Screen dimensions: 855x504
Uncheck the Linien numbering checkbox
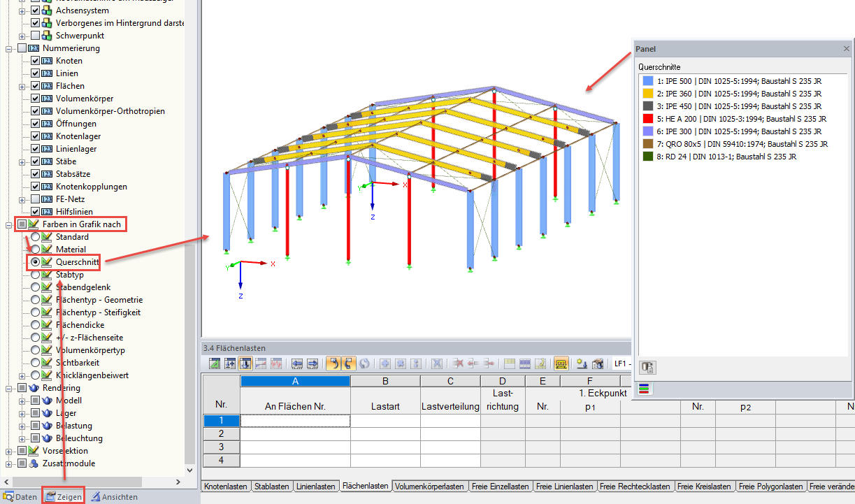pos(35,73)
